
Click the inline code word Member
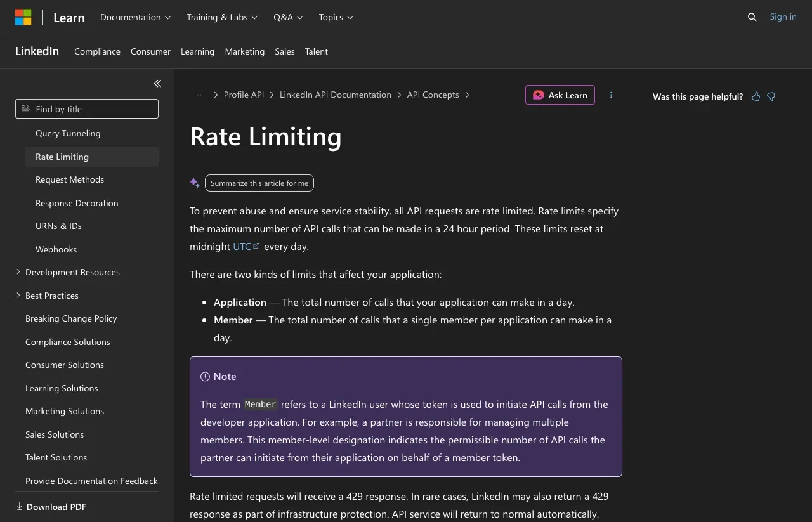(261, 404)
